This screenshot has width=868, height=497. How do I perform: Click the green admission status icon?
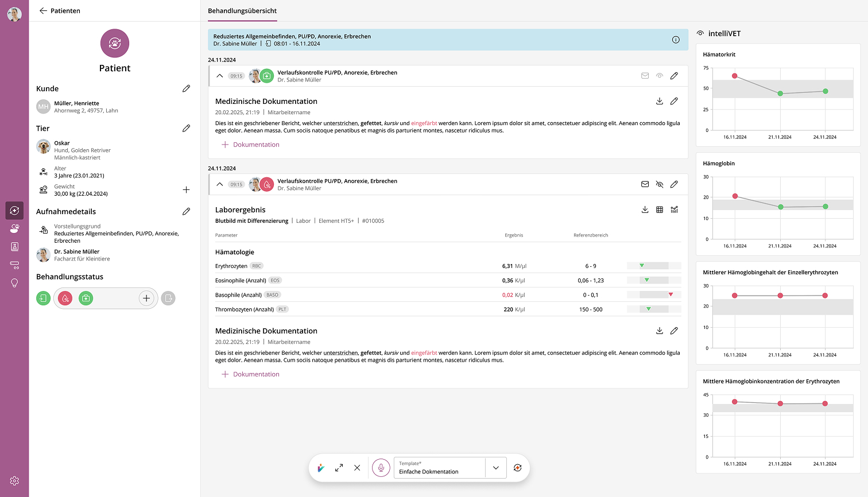pyautogui.click(x=44, y=298)
